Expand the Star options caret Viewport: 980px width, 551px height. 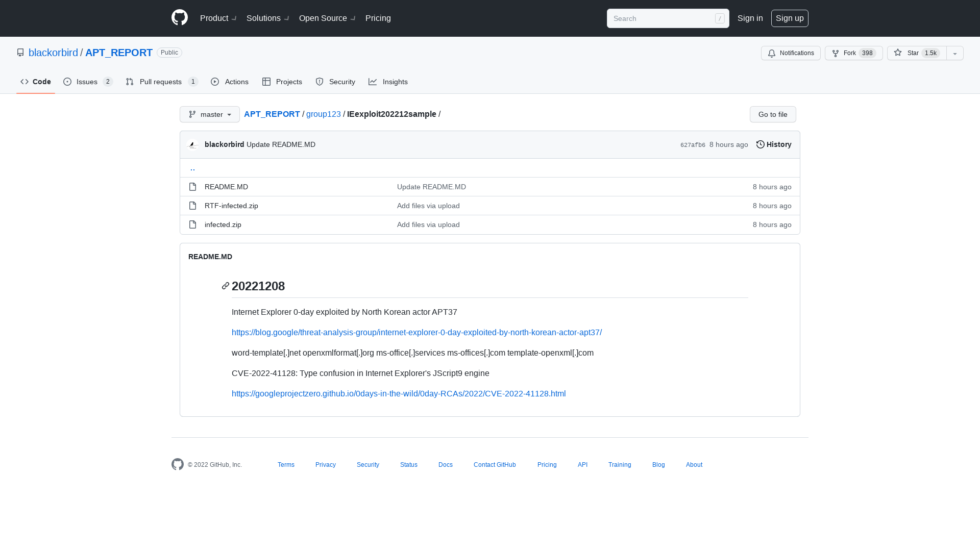coord(955,53)
